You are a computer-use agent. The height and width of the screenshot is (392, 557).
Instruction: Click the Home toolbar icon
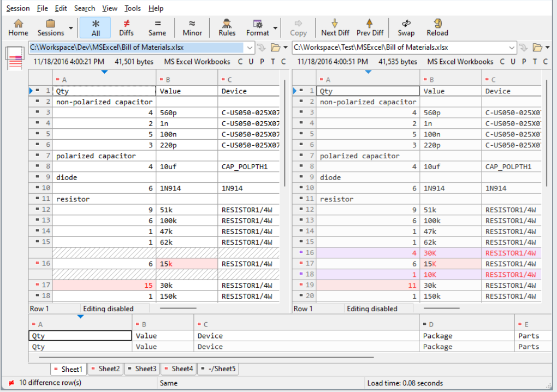click(18, 27)
